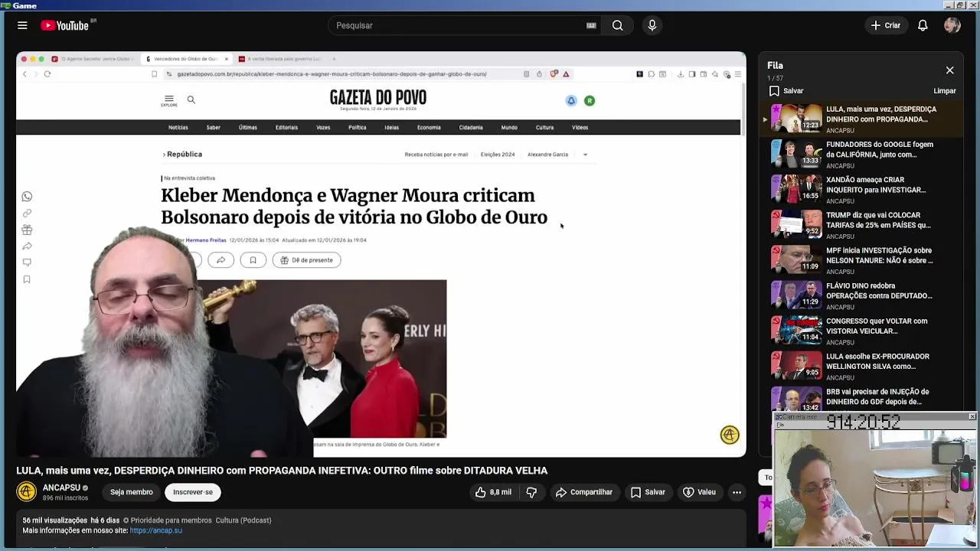Image resolution: width=980 pixels, height=551 pixels.
Task: Select the Editoriais tab in Gazeta navigation
Action: coord(286,128)
